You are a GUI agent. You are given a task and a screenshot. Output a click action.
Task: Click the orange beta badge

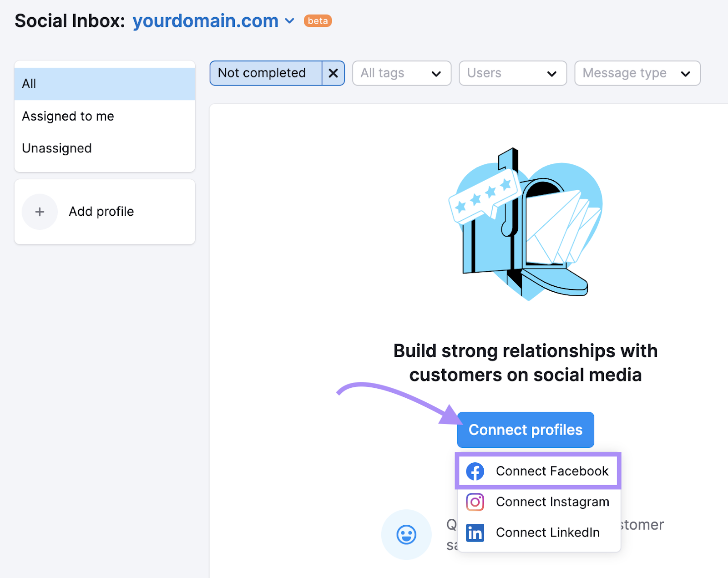[x=318, y=21]
